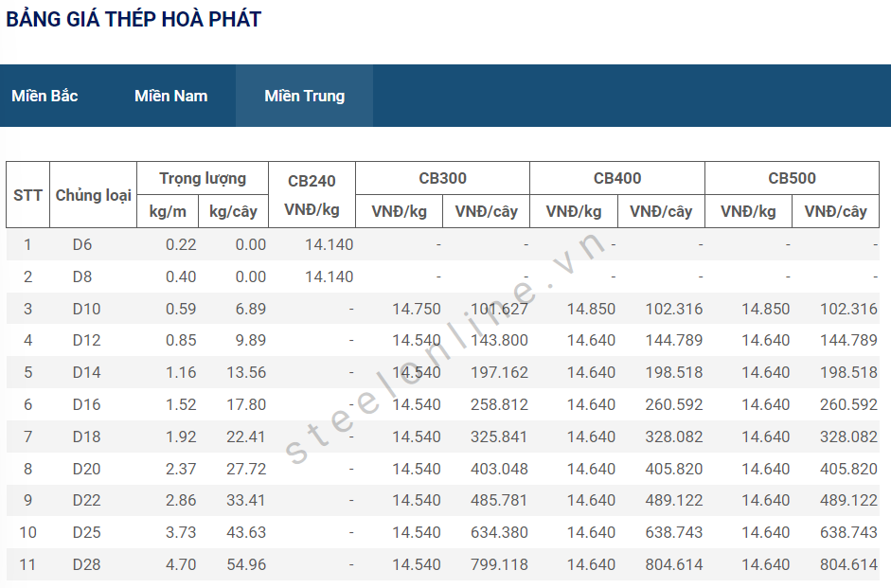Click the 634.380 value in D25 row
The image size is (891, 588).
click(499, 532)
